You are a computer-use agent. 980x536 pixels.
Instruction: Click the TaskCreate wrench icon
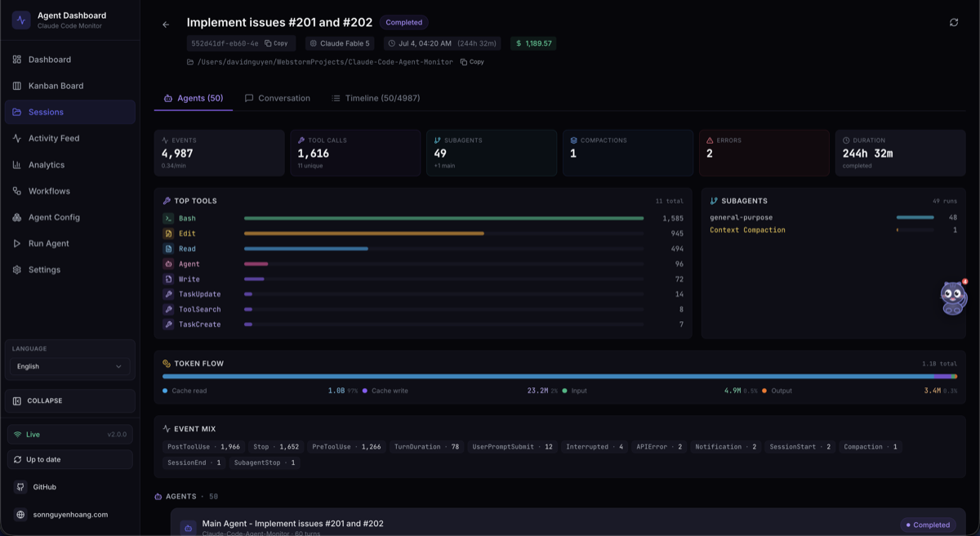[168, 324]
